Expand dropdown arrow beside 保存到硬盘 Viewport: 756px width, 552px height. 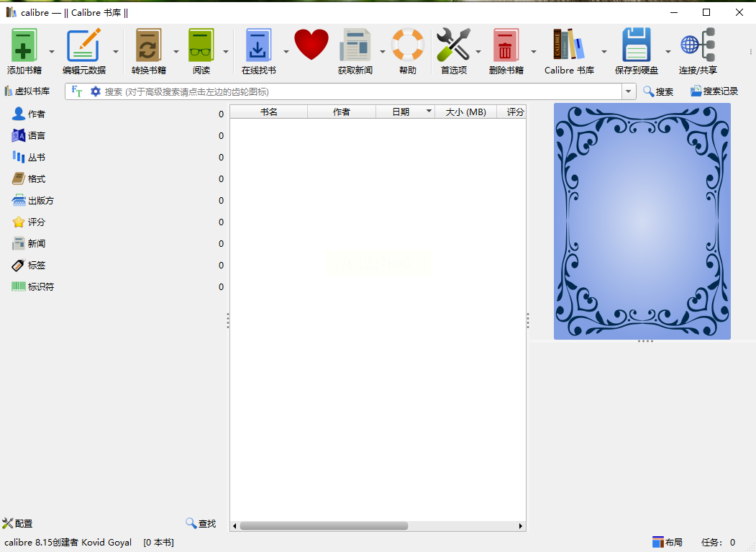pos(668,52)
